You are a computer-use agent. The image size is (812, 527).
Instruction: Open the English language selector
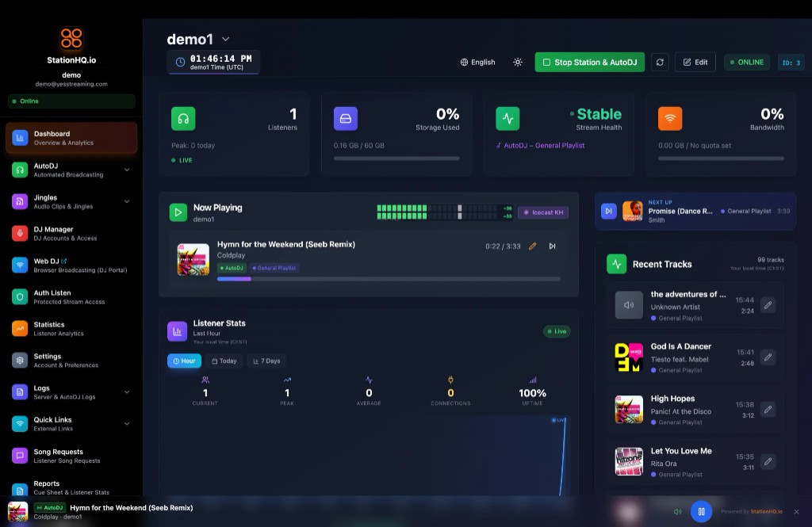477,62
